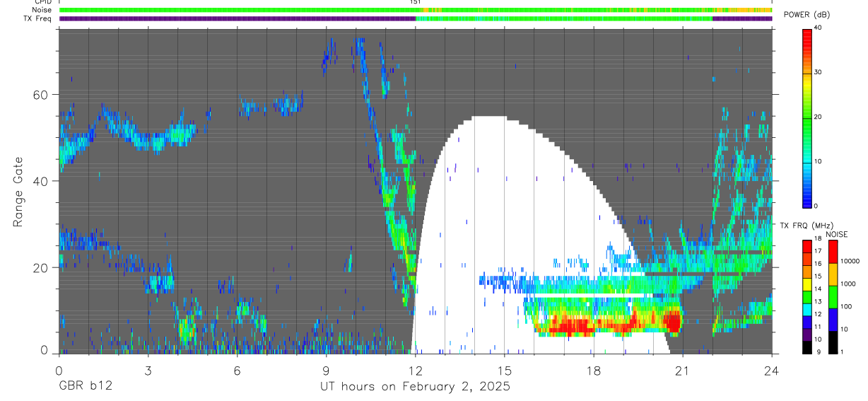The height and width of the screenshot is (401, 868).
Task: Click the "30" label on POWER colorbar
Action: coord(818,72)
